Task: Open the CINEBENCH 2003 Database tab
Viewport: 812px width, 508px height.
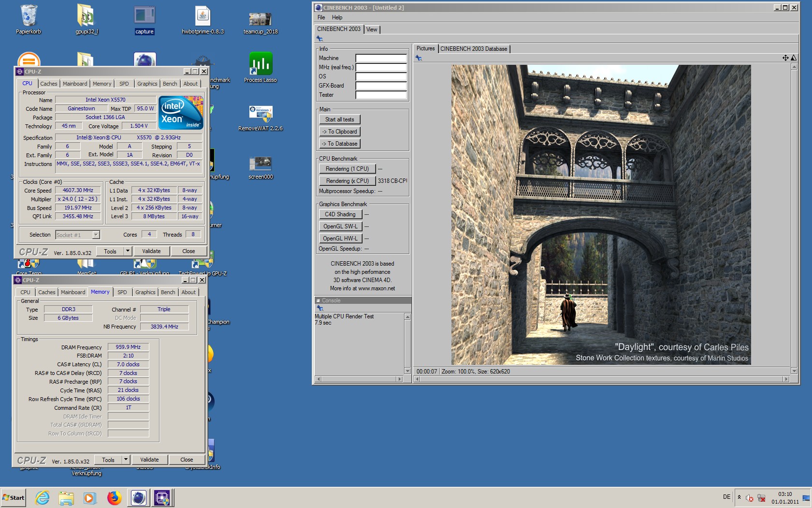Action: pos(474,49)
